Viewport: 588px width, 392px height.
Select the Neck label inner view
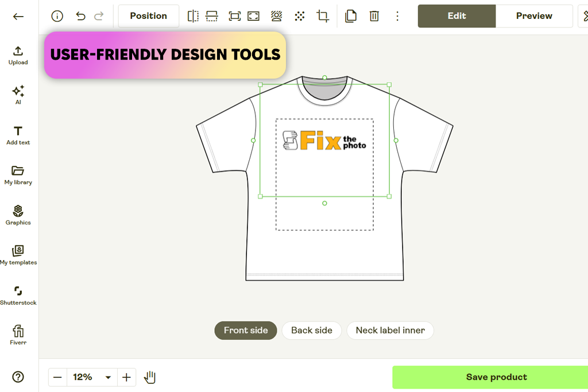tap(390, 331)
